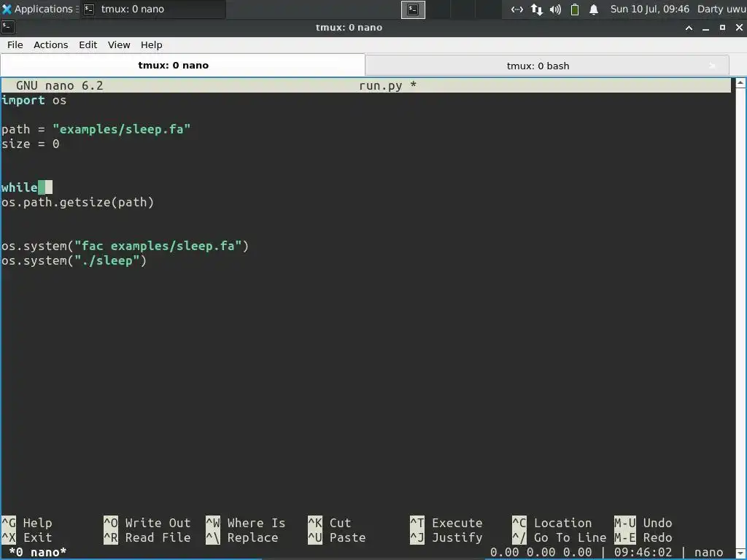Open the View menu
The height and width of the screenshot is (560, 747).
point(119,44)
